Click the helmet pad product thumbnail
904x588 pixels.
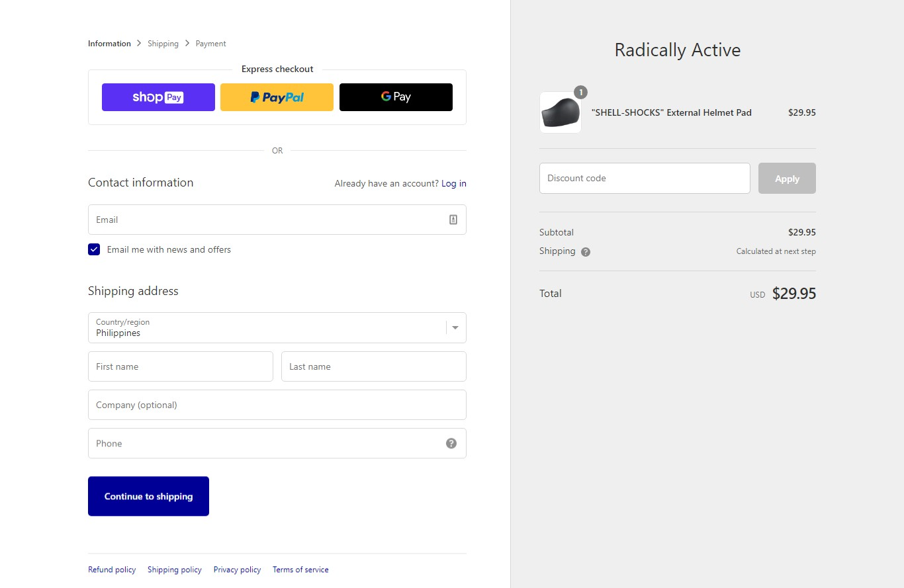561,112
